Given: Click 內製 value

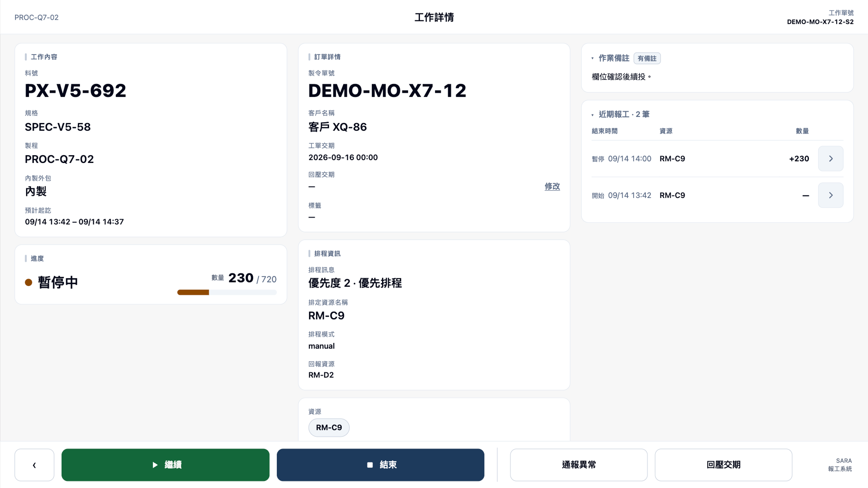Looking at the screenshot, I should tap(36, 191).
